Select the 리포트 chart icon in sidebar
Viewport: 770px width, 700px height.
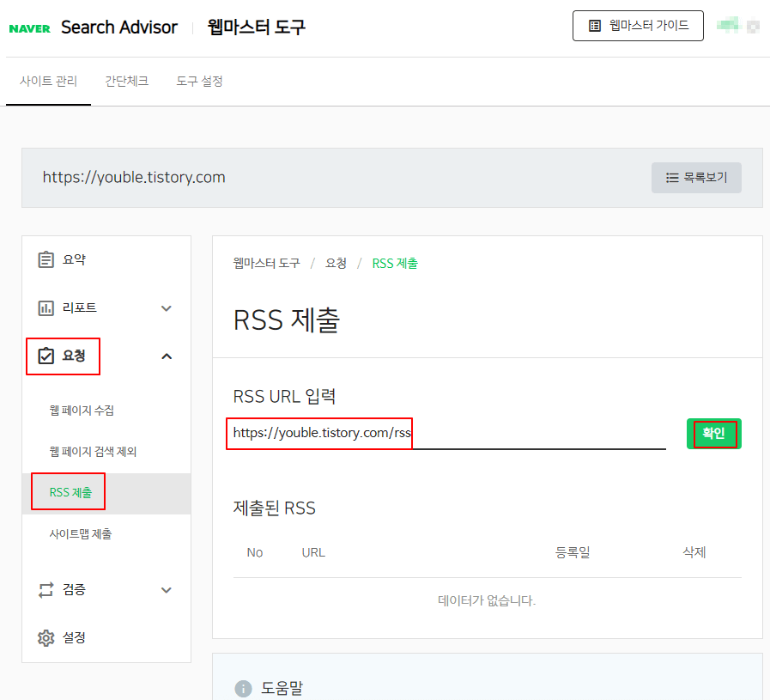tap(46, 307)
